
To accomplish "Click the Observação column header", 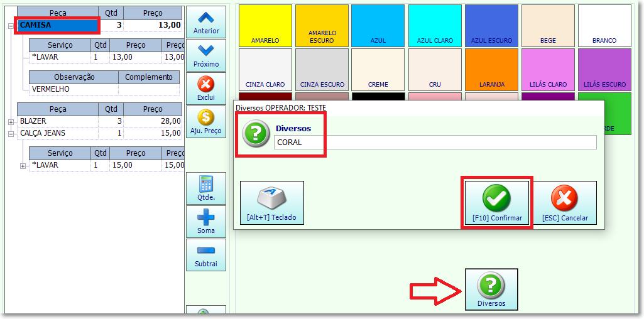I will pos(74,77).
